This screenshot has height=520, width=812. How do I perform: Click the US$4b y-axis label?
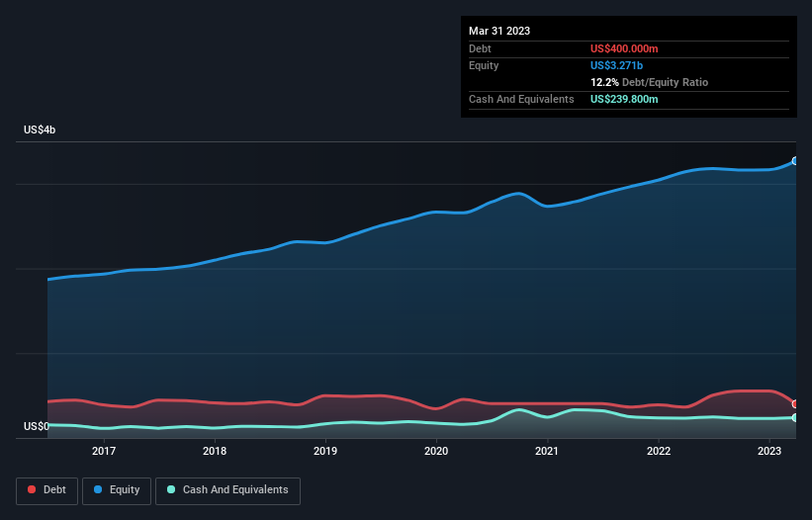coord(40,130)
